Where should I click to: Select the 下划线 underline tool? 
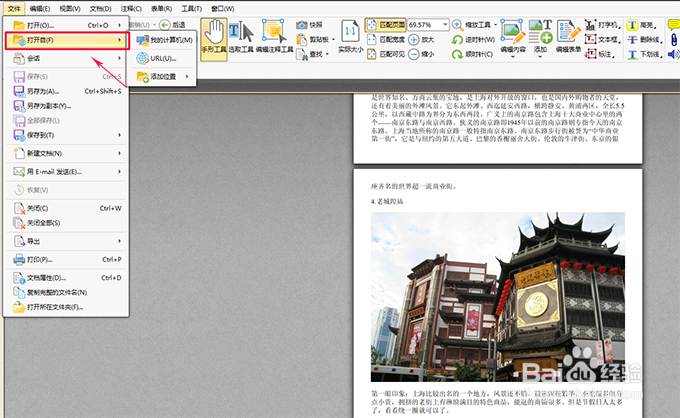645,54
